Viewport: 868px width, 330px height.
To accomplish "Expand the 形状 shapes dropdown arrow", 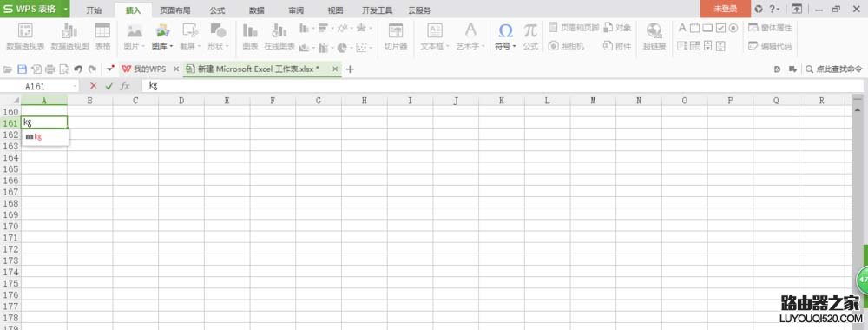I will tap(227, 47).
